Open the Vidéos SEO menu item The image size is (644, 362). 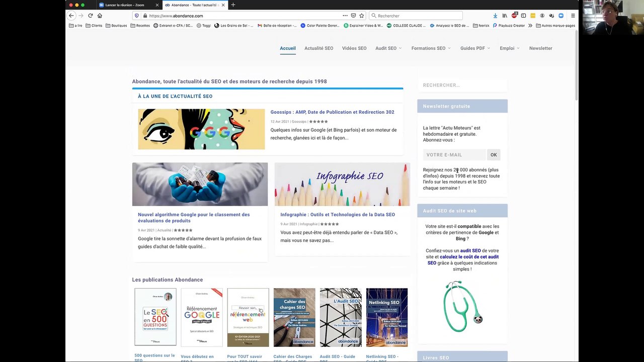pos(354,48)
